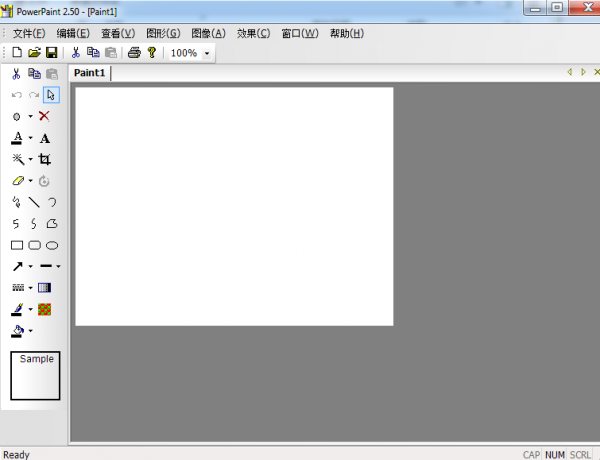This screenshot has height=460, width=600.
Task: Open dropdown arrow next to Arrow style
Action: 30,266
